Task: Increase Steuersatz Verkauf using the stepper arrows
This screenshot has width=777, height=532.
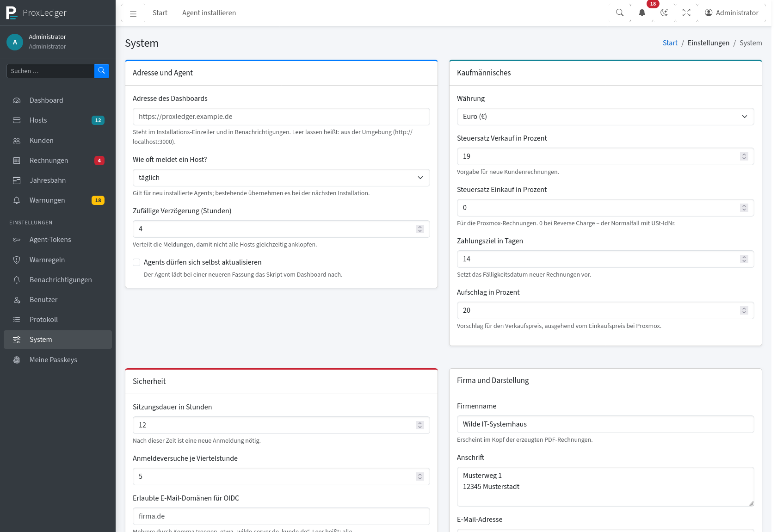Action: click(x=744, y=156)
